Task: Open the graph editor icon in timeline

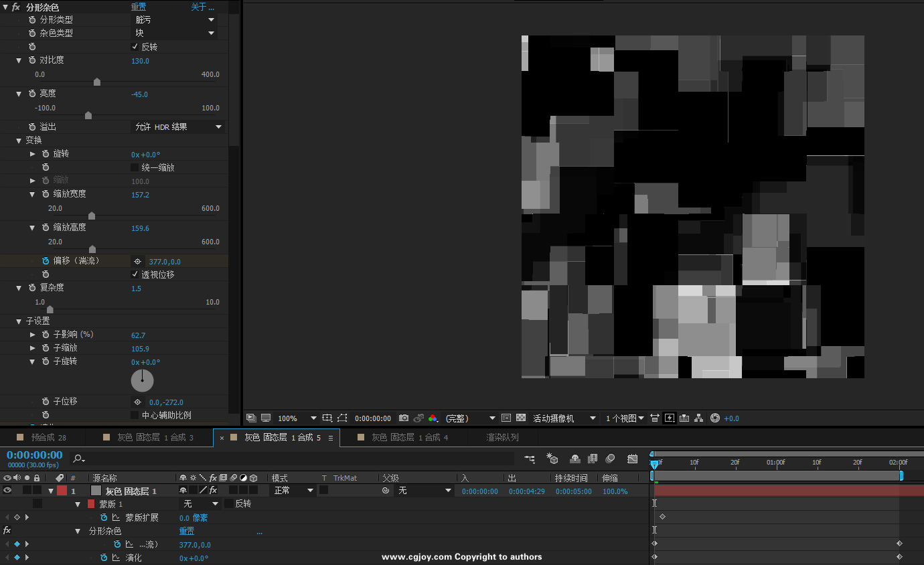Action: (x=633, y=459)
